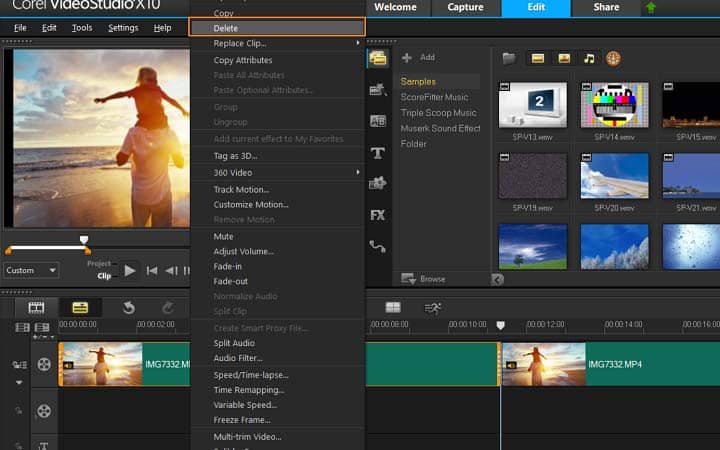
Task: Select Muserk Sound Effect folder
Action: [x=440, y=128]
